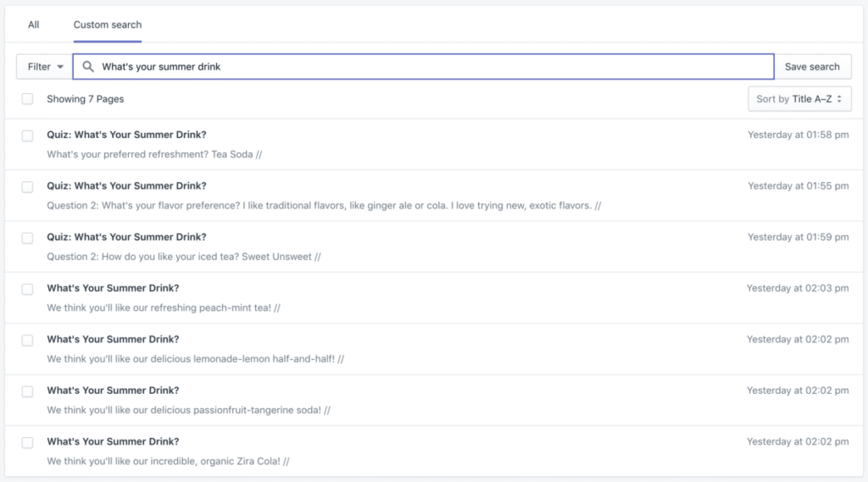868x482 pixels.
Task: Select checkbox for the flavor preference quiz page
Action: pos(28,186)
